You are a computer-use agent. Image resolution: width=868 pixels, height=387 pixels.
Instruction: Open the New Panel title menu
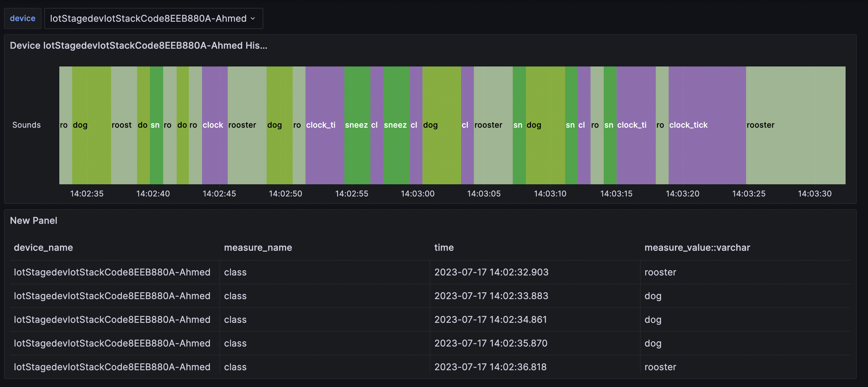click(x=33, y=220)
